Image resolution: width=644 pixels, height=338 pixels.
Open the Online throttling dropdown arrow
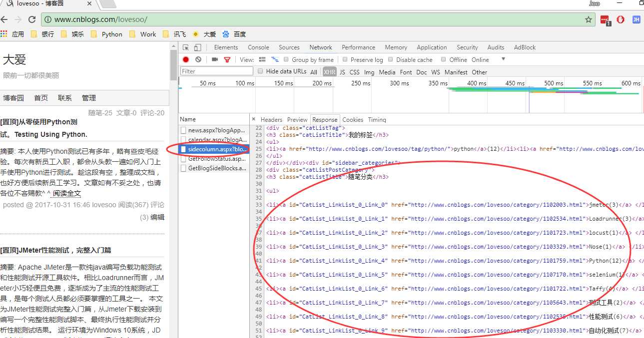coord(503,59)
